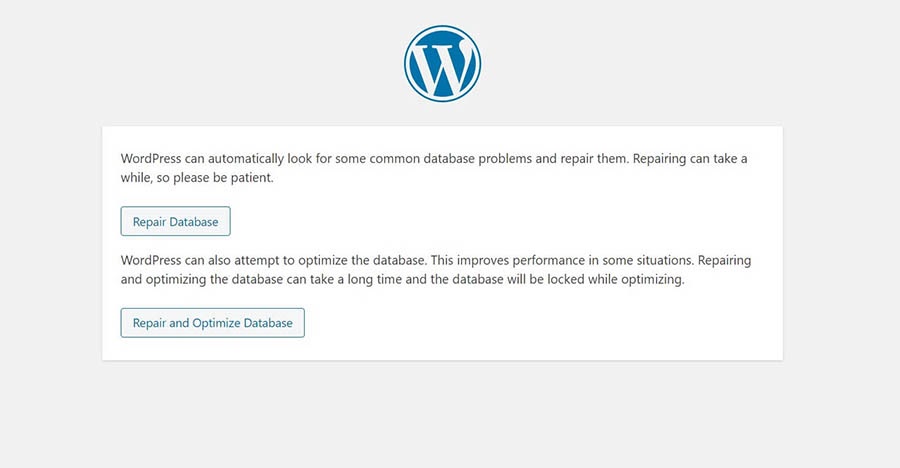The width and height of the screenshot is (900, 468).
Task: Click the white W inside the logo
Action: click(x=443, y=65)
